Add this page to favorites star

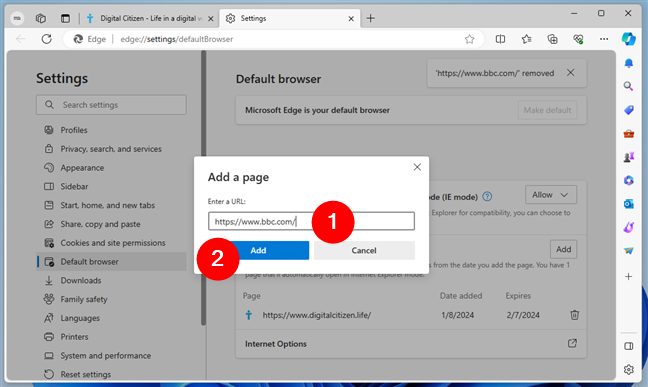tap(469, 39)
